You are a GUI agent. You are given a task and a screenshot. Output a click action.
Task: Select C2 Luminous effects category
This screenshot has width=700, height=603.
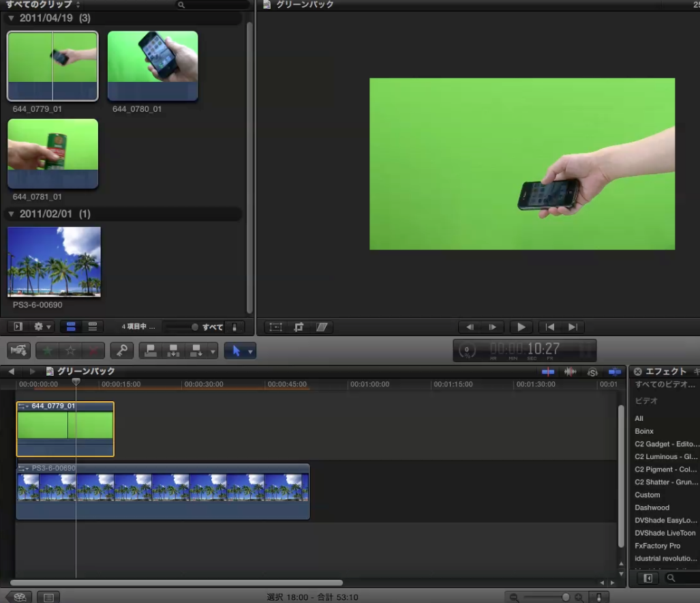tap(666, 456)
